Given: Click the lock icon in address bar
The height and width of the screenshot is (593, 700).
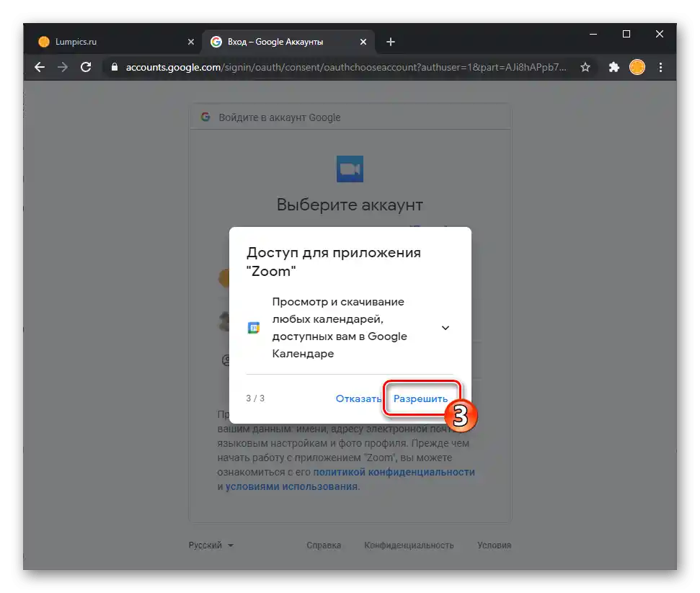Looking at the screenshot, I should [115, 68].
